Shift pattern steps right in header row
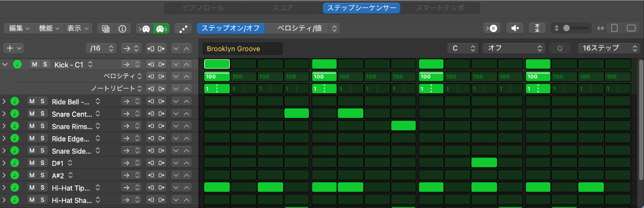 [x=162, y=49]
